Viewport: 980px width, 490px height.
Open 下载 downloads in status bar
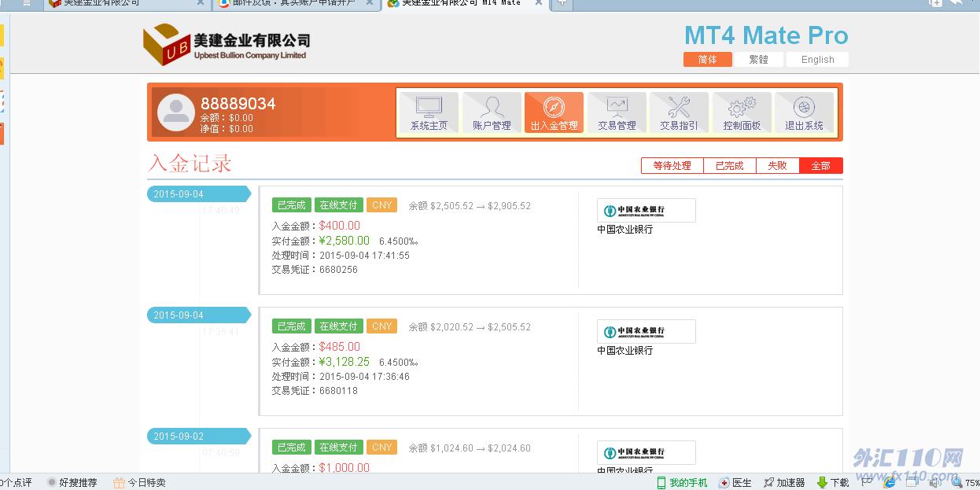click(833, 482)
